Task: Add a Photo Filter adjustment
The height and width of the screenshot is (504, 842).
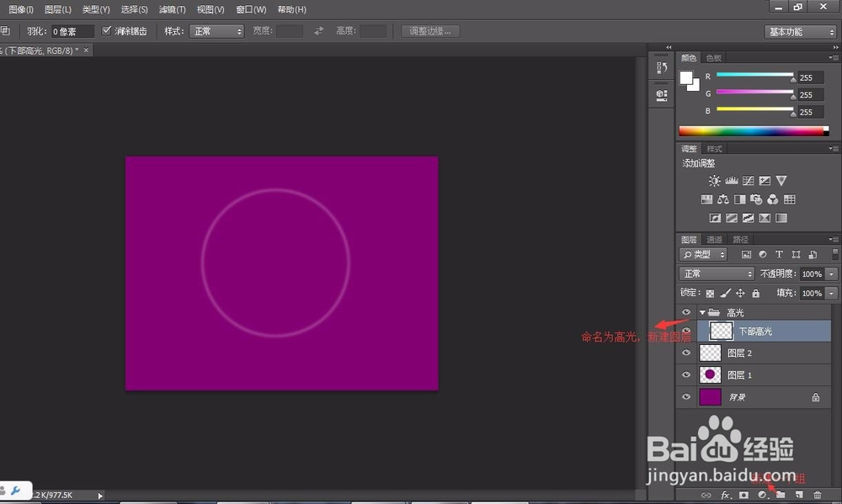Action: pos(756,199)
